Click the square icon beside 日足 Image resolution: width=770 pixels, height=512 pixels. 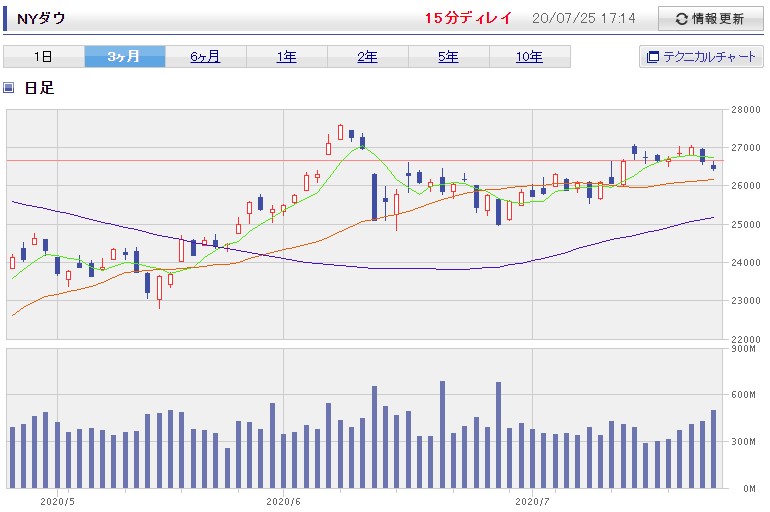[x=8, y=88]
